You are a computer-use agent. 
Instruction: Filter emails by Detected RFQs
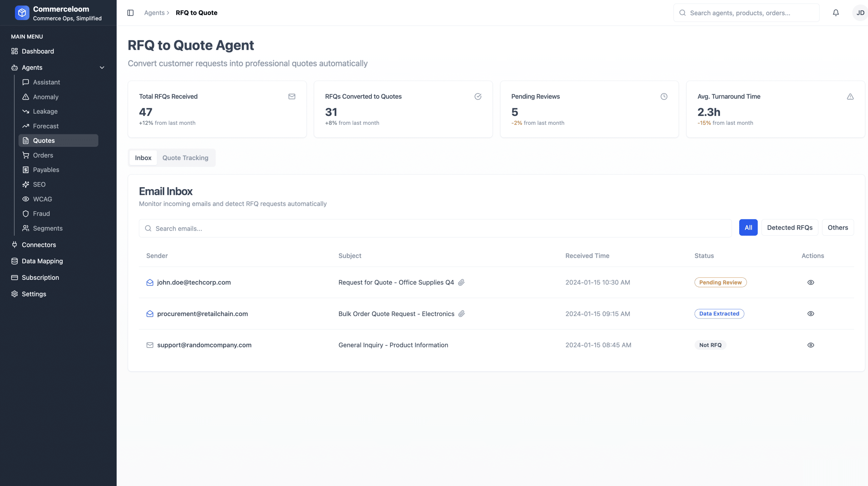pos(790,228)
